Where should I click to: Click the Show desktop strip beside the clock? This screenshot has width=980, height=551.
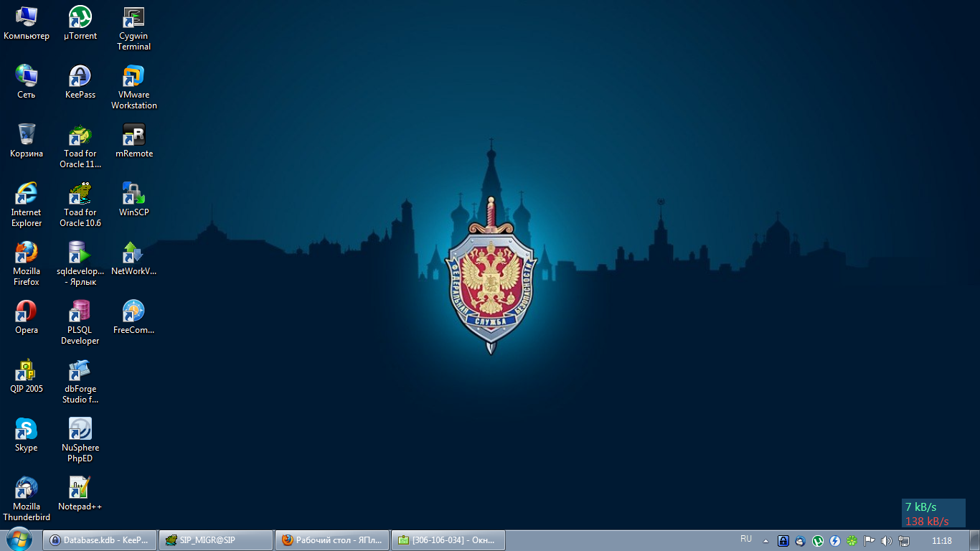tap(975, 540)
